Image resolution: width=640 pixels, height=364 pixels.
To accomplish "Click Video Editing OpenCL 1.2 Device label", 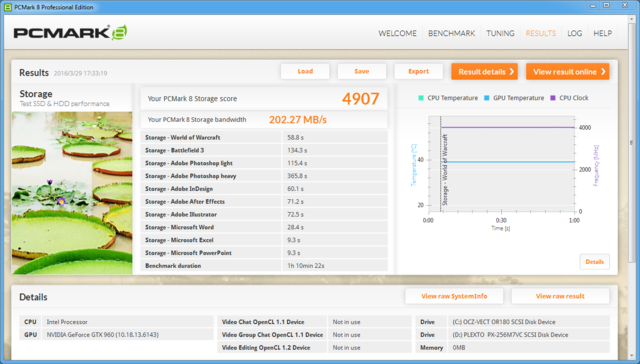I will pyautogui.click(x=266, y=348).
